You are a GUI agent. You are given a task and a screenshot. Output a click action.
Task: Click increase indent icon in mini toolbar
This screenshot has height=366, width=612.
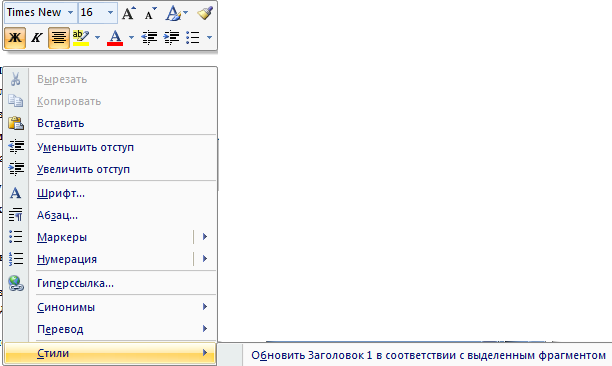[171, 37]
